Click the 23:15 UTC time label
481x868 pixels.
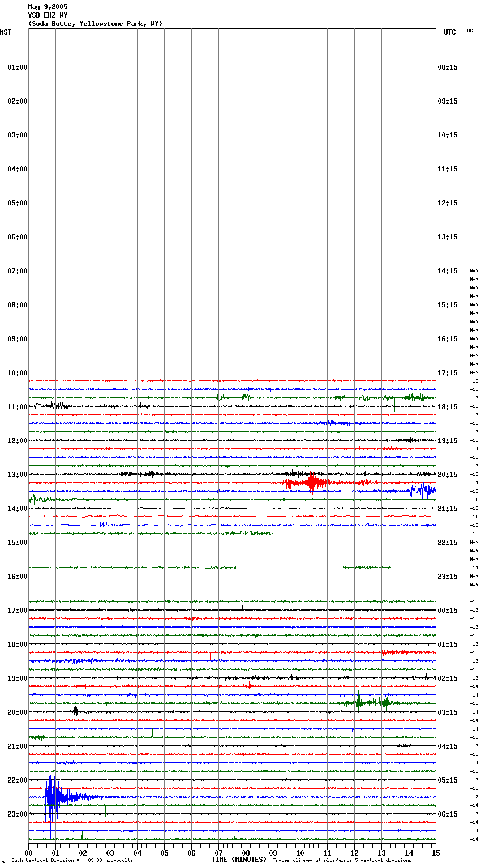[448, 577]
